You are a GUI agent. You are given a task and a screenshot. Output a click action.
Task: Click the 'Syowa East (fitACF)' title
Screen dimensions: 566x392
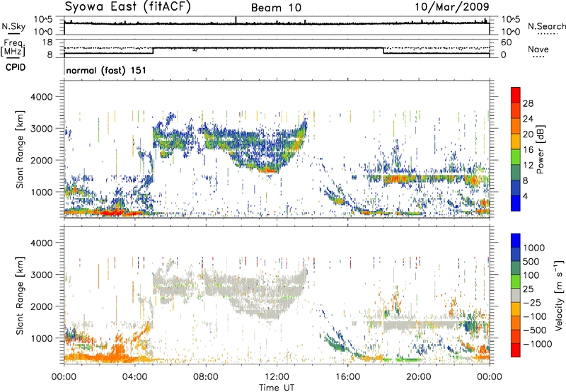127,7
